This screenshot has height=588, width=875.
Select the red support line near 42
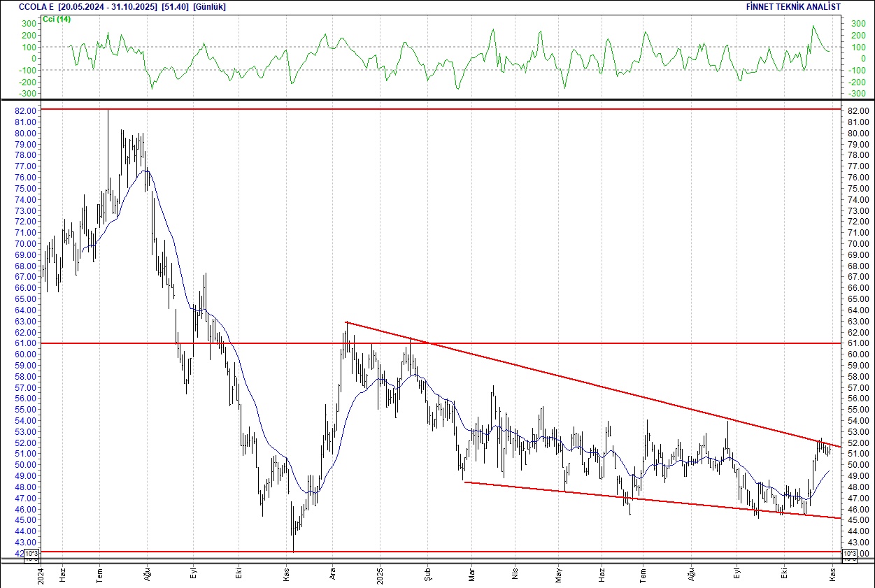[420, 552]
